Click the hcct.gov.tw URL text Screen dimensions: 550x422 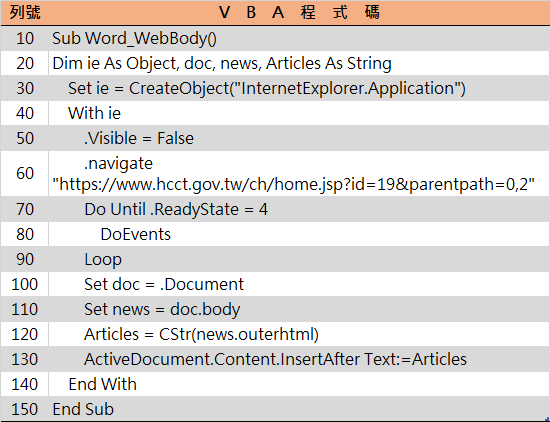point(293,184)
